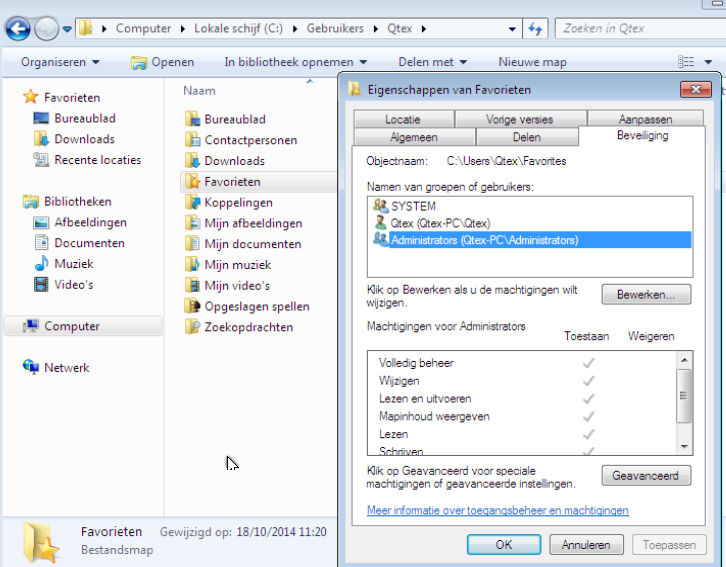The height and width of the screenshot is (567, 726).
Task: Open the Organiseren dropdown menu
Action: (x=60, y=62)
